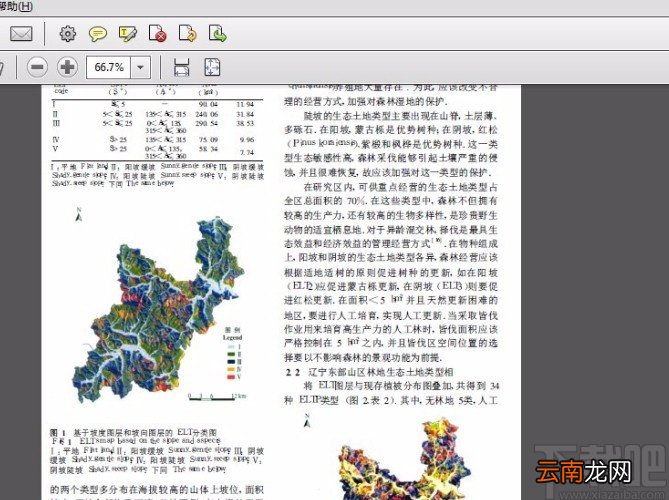Open the settings gear icon

click(x=67, y=34)
